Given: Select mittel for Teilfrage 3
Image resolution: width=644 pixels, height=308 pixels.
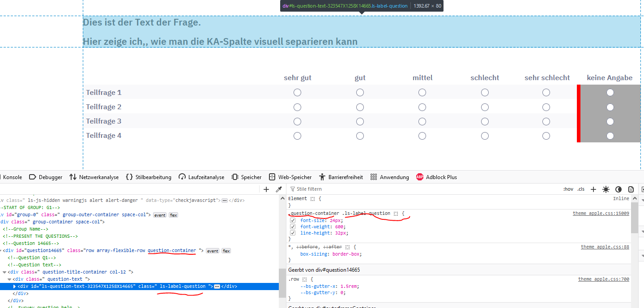Looking at the screenshot, I should pyautogui.click(x=422, y=121).
